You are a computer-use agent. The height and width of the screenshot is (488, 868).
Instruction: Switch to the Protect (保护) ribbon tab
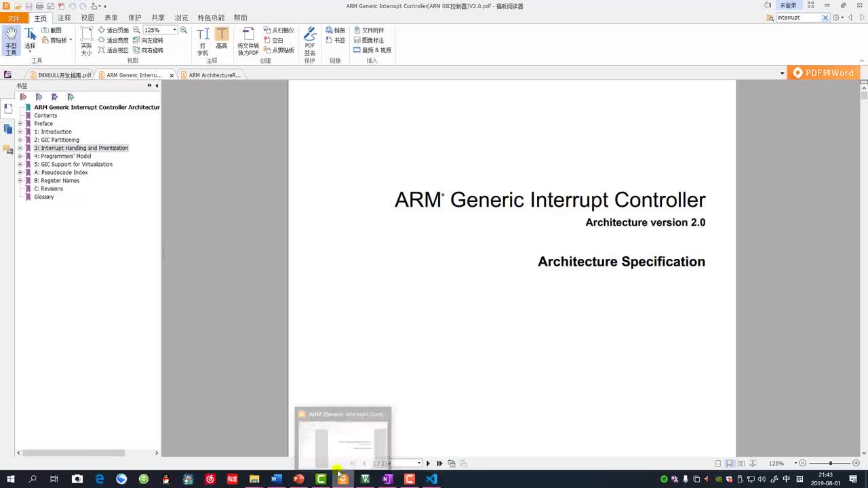(x=135, y=18)
